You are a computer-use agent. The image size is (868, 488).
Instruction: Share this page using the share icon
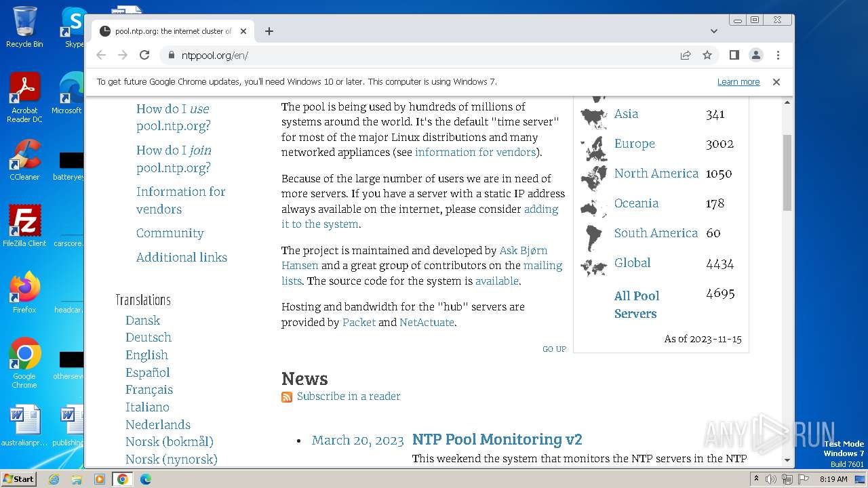[x=686, y=56]
